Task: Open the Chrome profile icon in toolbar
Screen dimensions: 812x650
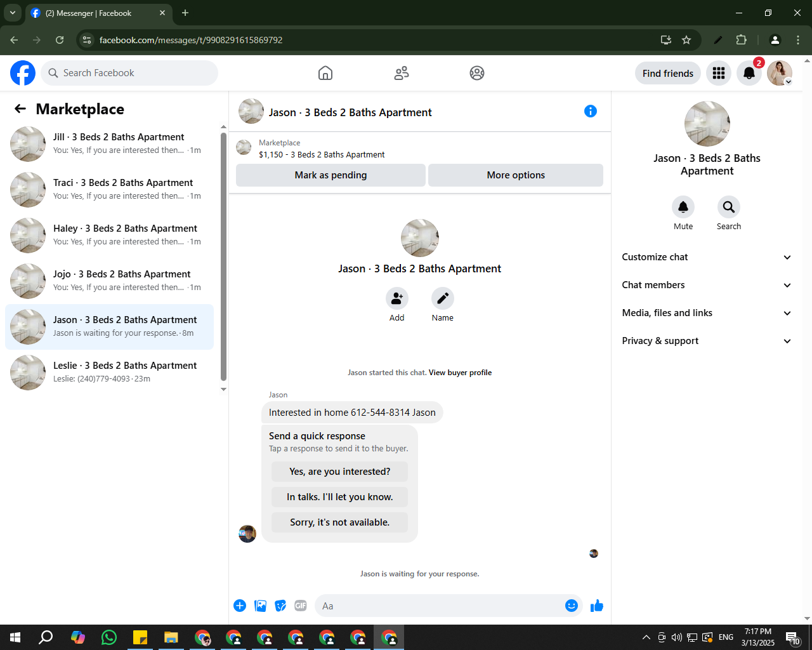Action: click(775, 40)
